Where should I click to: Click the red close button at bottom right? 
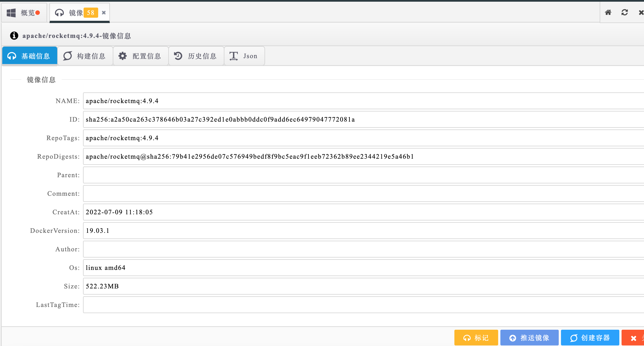point(633,338)
